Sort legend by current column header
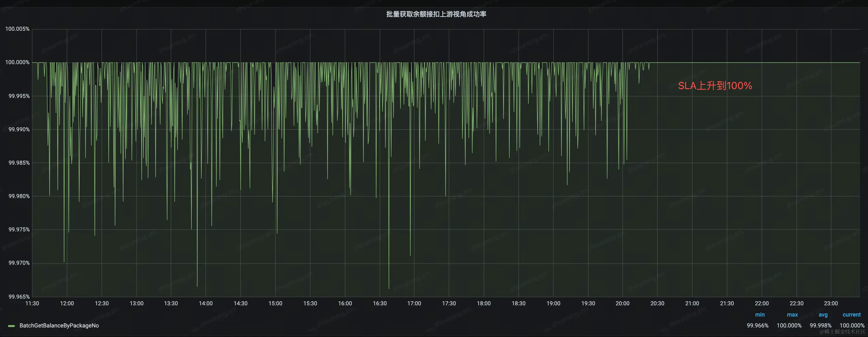This screenshot has height=337, width=868. (x=851, y=315)
